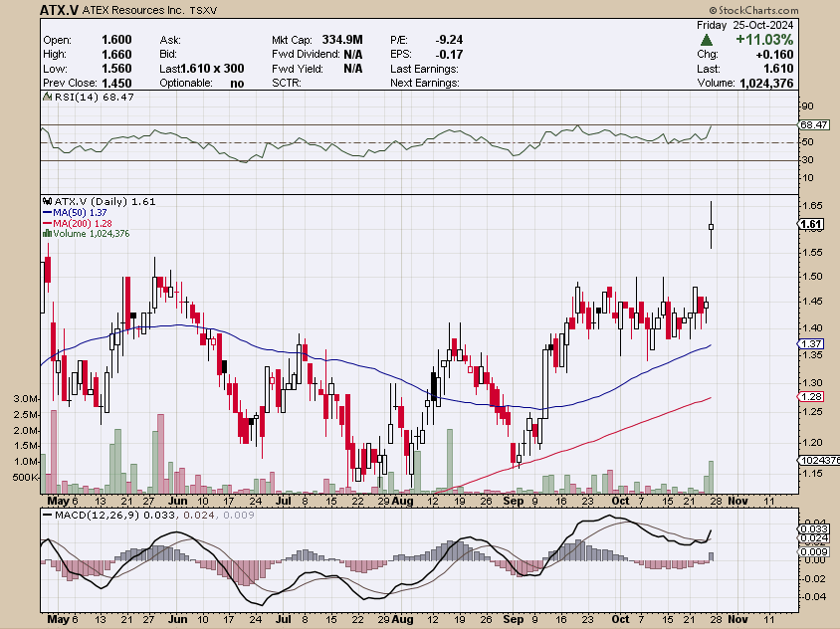This screenshot has height=629, width=840.
Task: Click the 68.47 RSI value tag on axis
Action: [814, 124]
